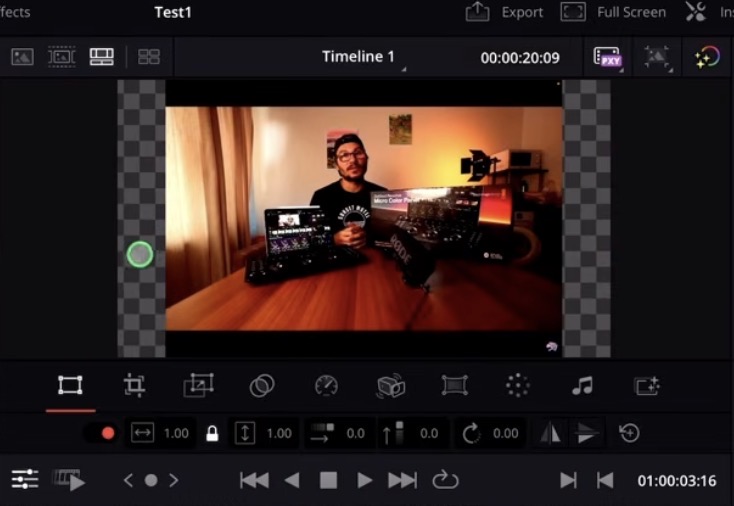Select the Composite overlapping circles tool
The height and width of the screenshot is (506, 734).
click(262, 386)
